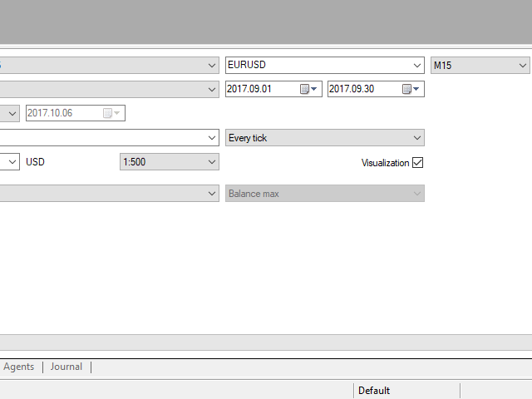
Task: Expand the dropdown left of Balance max
Action: [212, 194]
